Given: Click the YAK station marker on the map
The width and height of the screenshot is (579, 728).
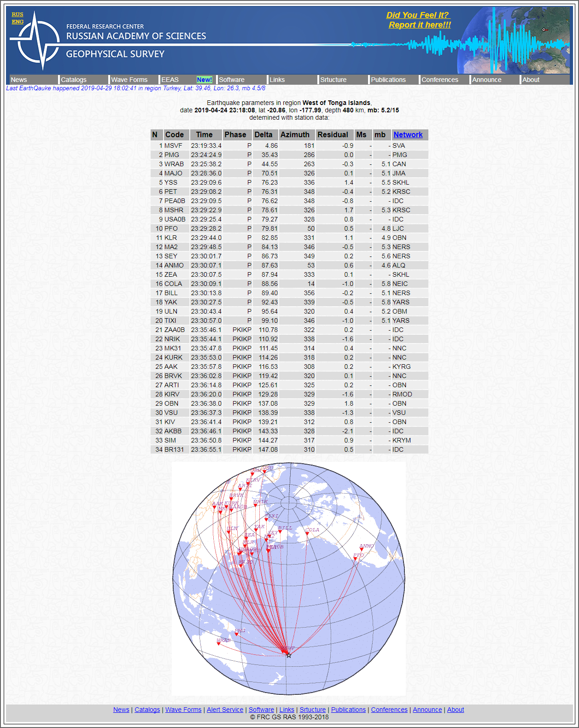Looking at the screenshot, I should click(256, 530).
